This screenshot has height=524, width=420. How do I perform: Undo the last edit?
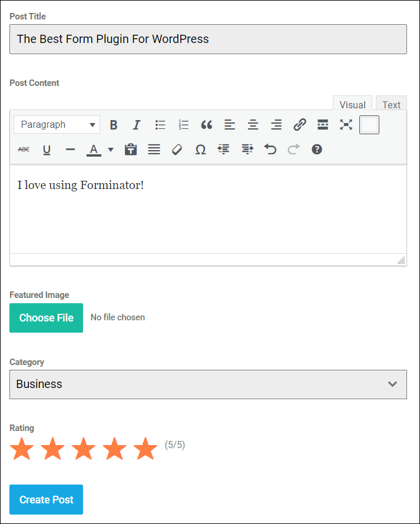pos(270,149)
